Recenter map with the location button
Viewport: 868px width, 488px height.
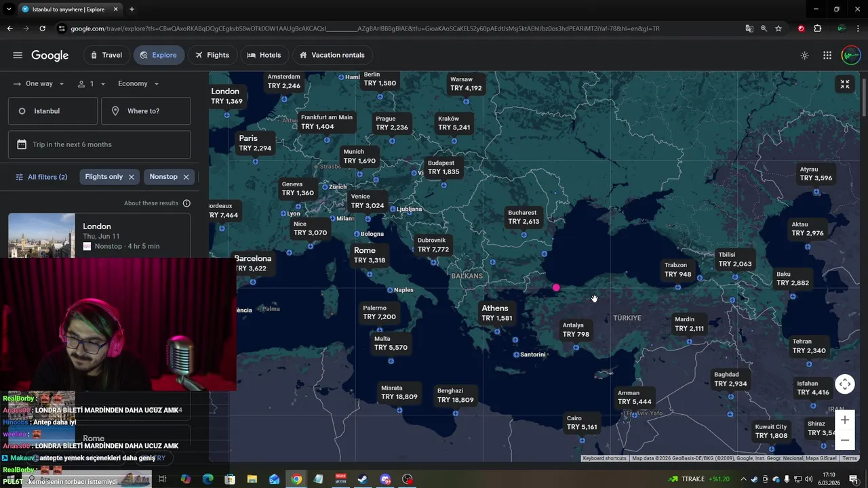pyautogui.click(x=845, y=384)
